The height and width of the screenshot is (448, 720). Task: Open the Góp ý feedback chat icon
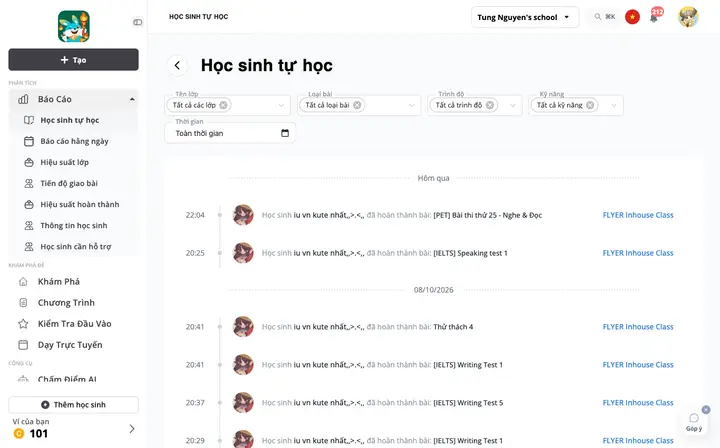pos(694,418)
